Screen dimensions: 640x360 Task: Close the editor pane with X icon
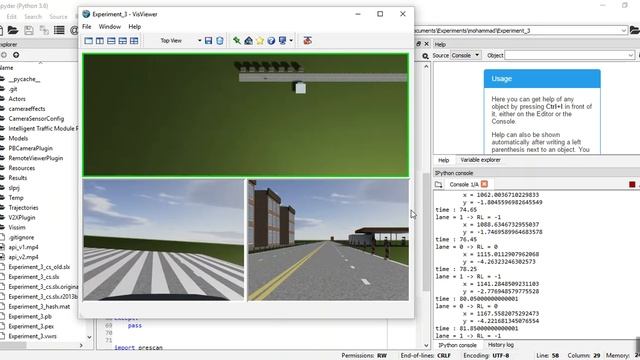427,44
